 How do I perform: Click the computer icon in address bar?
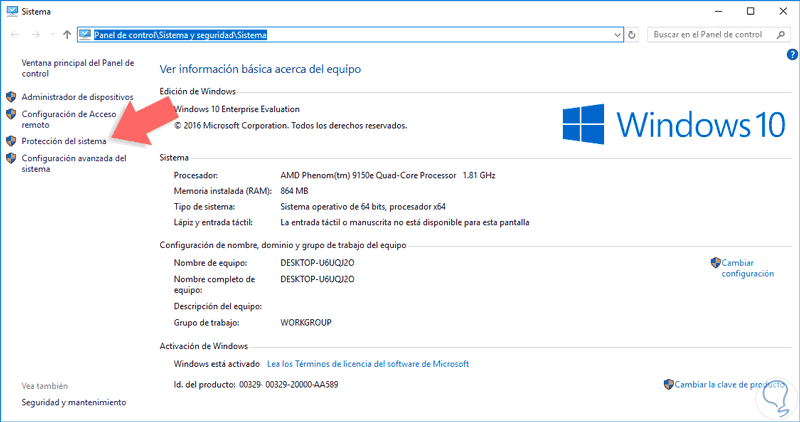click(85, 35)
